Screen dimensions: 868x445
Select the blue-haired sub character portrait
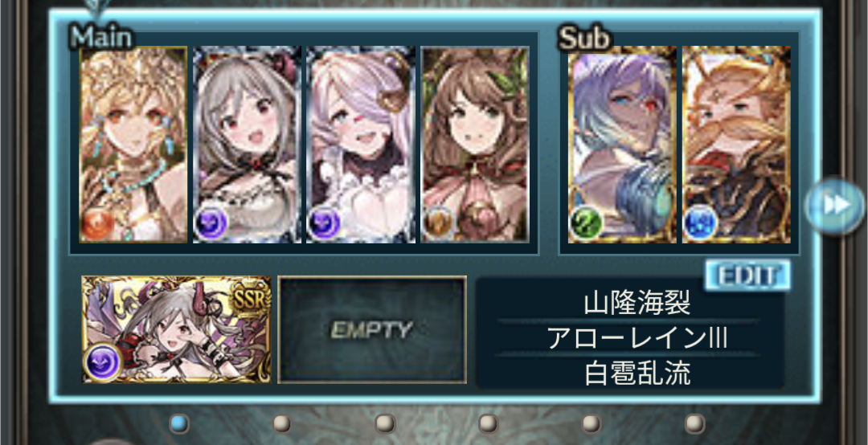[623, 145]
